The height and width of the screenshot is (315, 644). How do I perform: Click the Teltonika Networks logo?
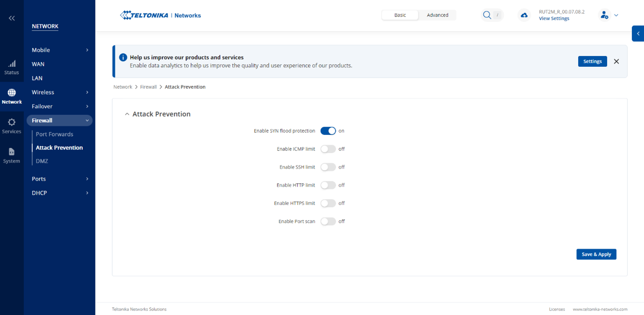(x=160, y=15)
